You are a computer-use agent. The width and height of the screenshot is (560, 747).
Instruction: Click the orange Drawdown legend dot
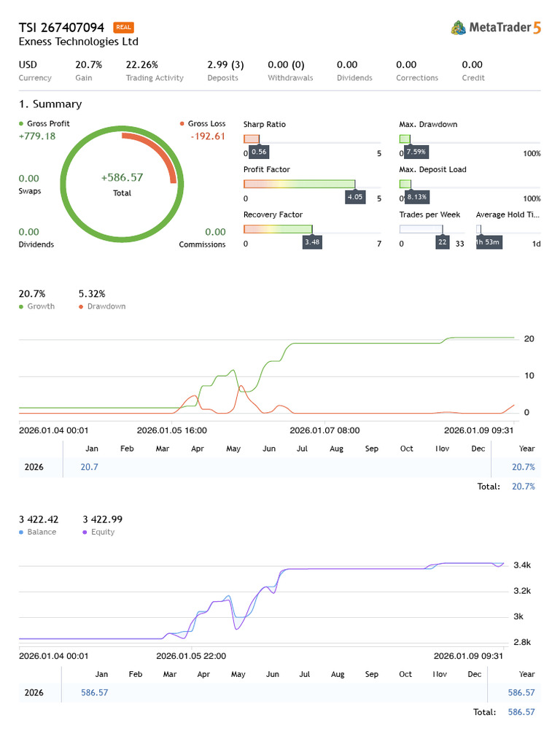pyautogui.click(x=80, y=306)
